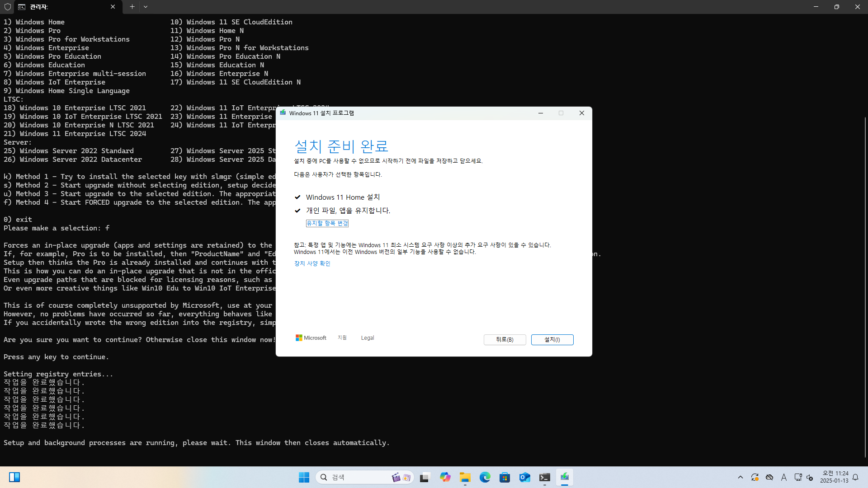Expand hidden system tray icons chevron
Image resolution: width=868 pixels, height=488 pixels.
point(740,477)
